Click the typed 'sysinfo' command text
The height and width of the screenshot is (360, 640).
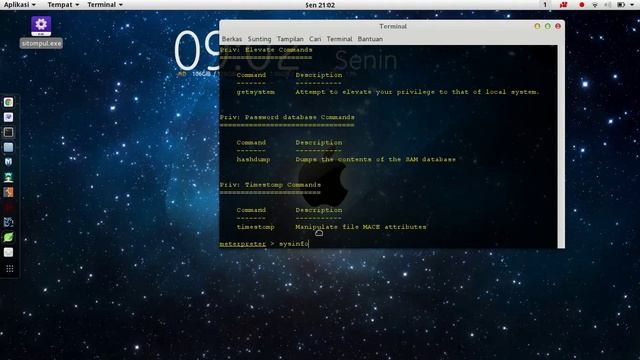pos(294,244)
